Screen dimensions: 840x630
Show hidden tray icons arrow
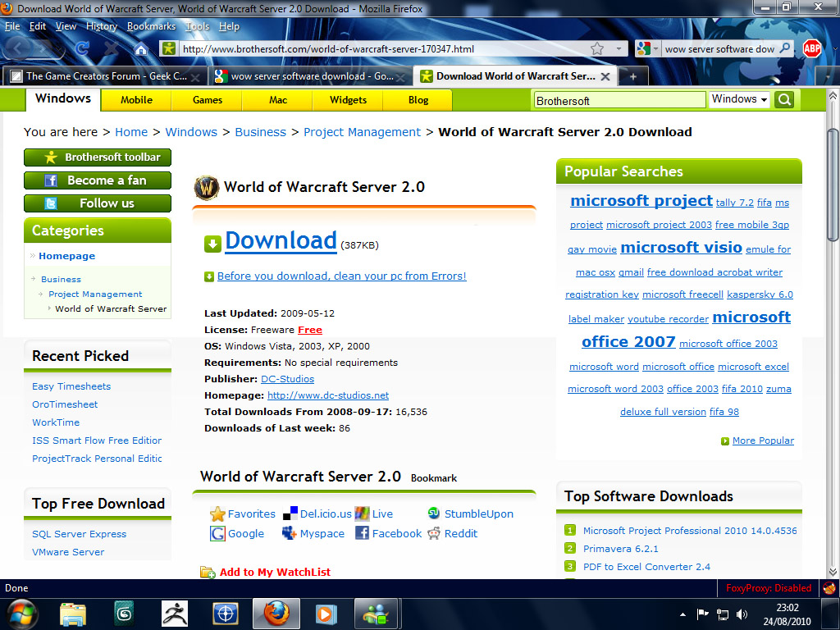click(682, 614)
